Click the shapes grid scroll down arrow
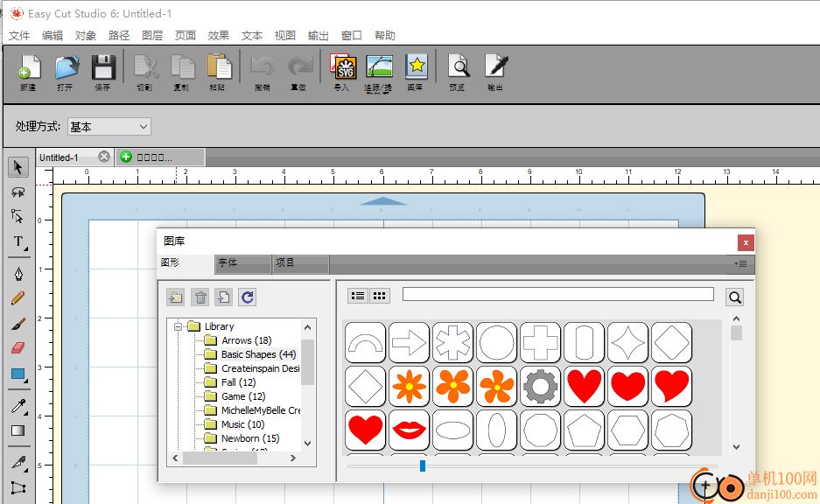 pos(736,447)
